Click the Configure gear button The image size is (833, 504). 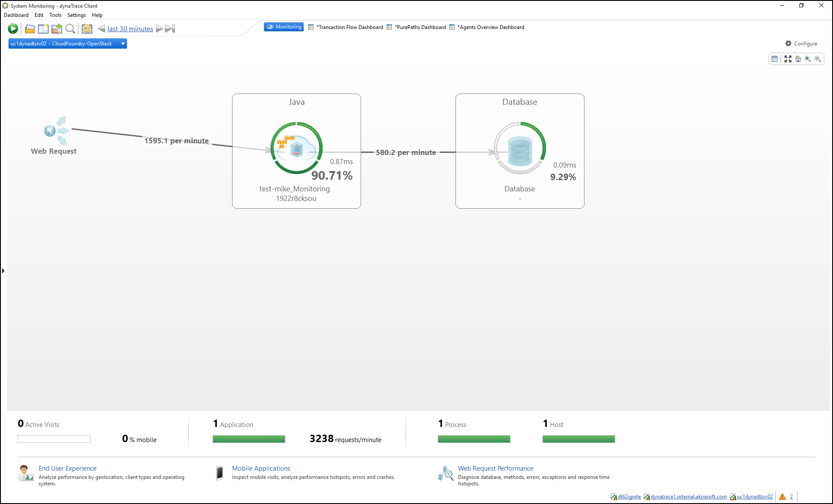click(801, 43)
